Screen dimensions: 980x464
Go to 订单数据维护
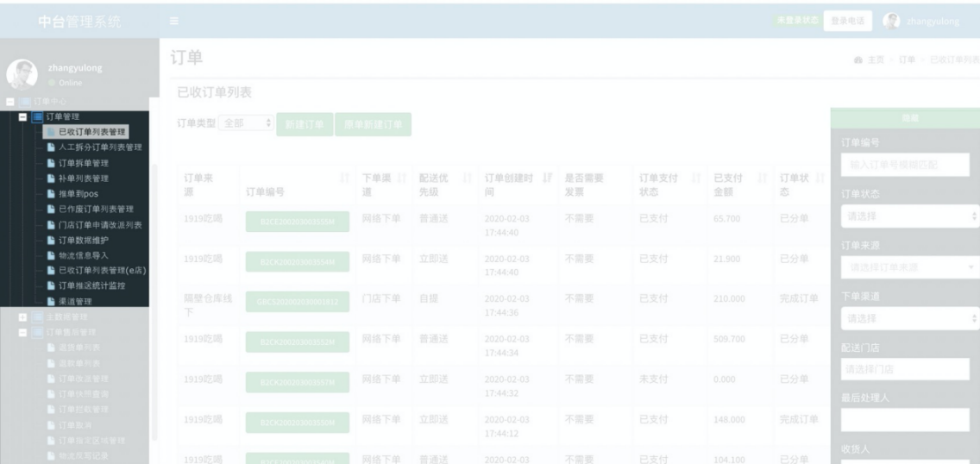(83, 240)
